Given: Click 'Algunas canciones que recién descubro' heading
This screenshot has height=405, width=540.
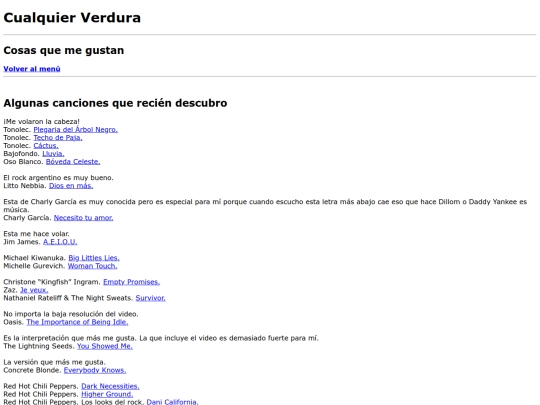Looking at the screenshot, I should click(115, 103).
